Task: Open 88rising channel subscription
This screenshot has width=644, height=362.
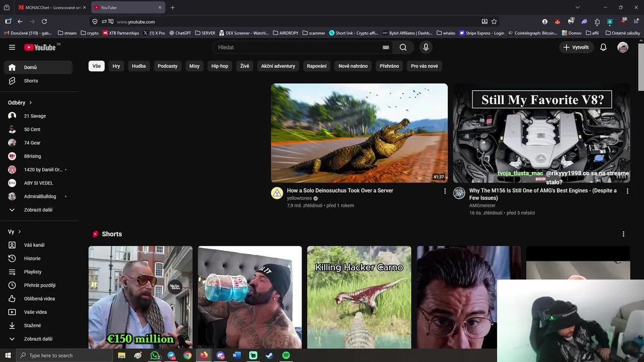Action: (38, 156)
